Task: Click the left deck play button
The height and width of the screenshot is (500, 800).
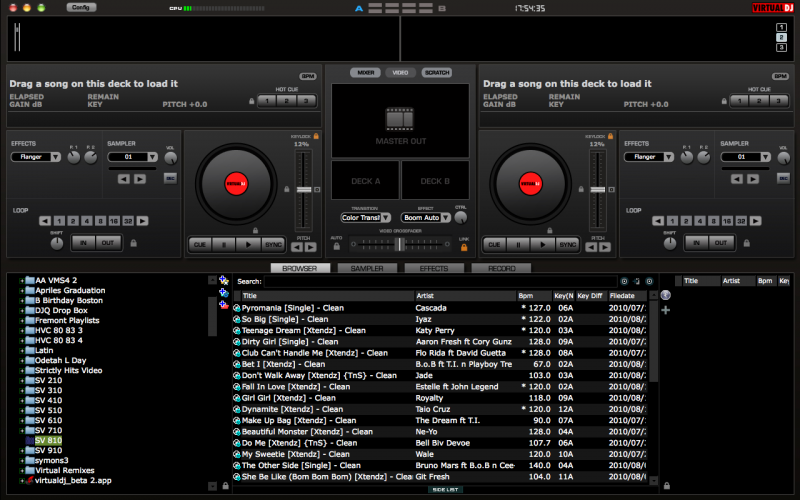Action: [x=248, y=245]
